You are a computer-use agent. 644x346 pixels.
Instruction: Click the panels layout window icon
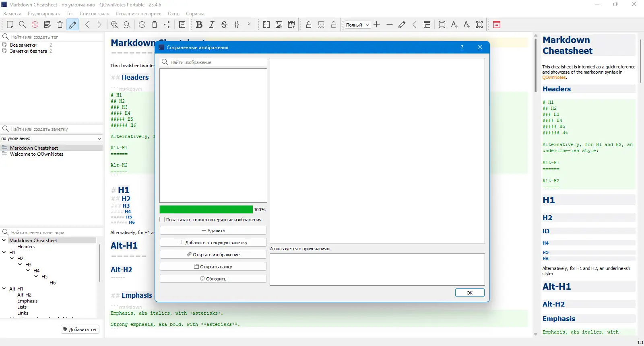coord(427,25)
